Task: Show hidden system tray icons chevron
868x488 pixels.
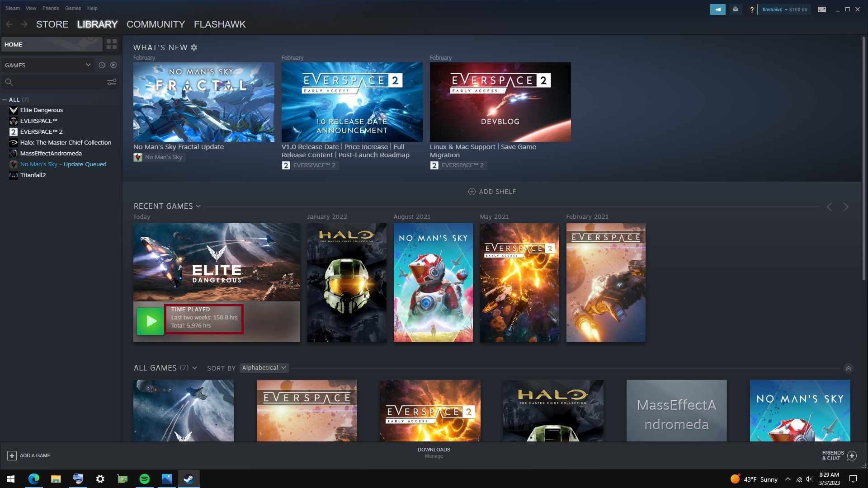Action: coord(788,479)
